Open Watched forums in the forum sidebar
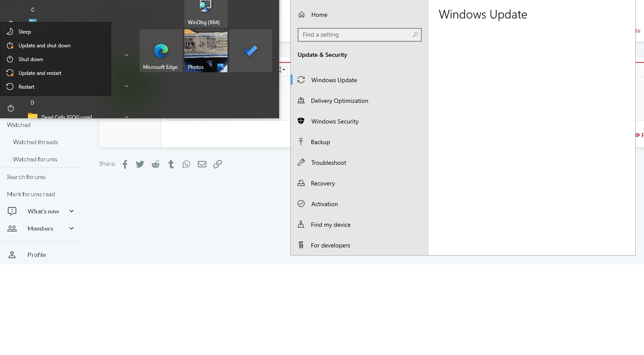The height and width of the screenshot is (355, 644). (x=35, y=160)
